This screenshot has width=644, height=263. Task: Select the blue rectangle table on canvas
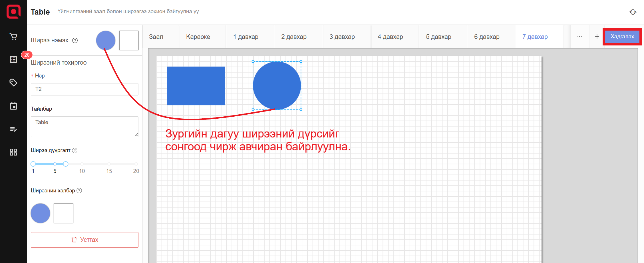(x=196, y=86)
